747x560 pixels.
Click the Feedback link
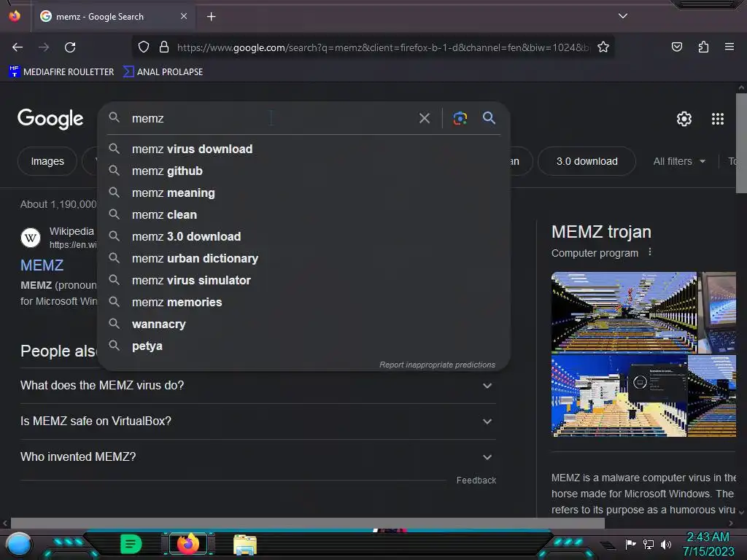coord(476,481)
